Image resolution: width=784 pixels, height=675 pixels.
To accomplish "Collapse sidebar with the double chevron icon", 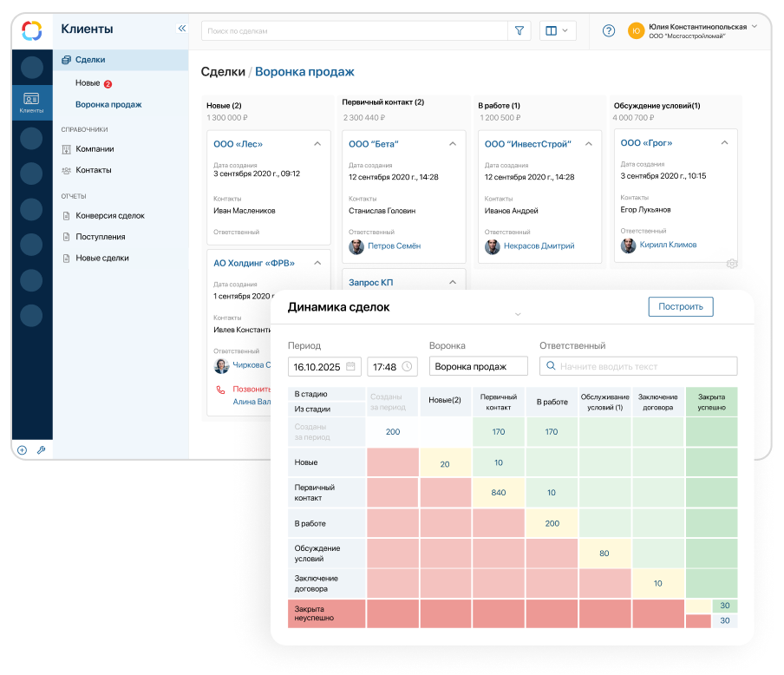I will 182,29.
